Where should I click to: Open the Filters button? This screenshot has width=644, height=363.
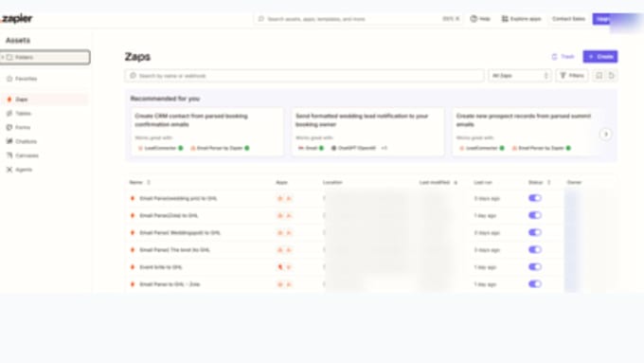pyautogui.click(x=572, y=76)
